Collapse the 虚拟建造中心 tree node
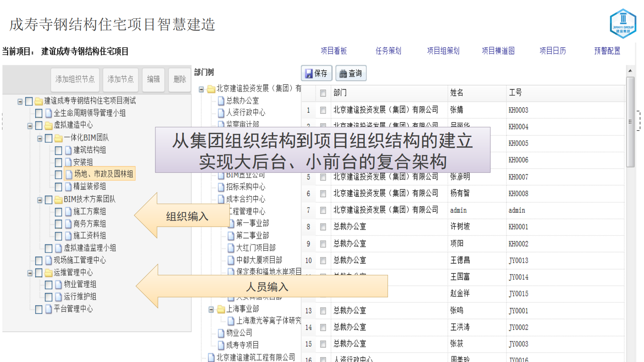Screen dimensions: 644x362 pos(30,126)
